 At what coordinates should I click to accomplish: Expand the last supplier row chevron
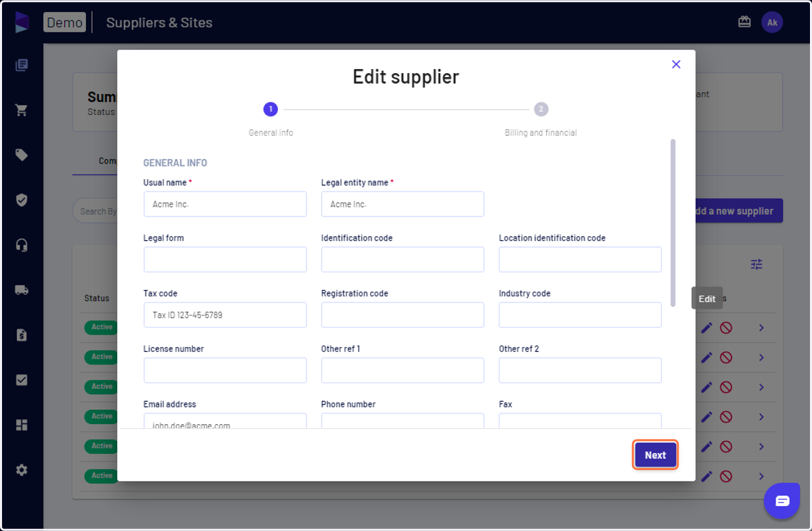[761, 476]
